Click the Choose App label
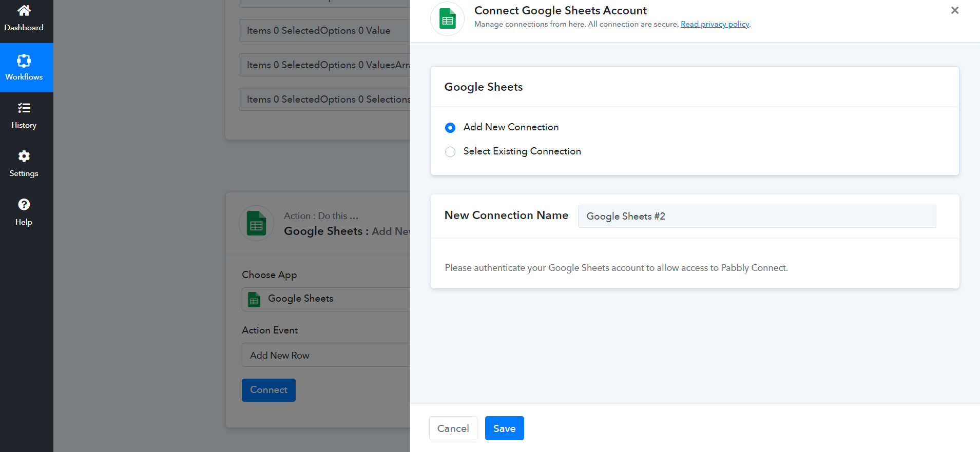 [270, 275]
